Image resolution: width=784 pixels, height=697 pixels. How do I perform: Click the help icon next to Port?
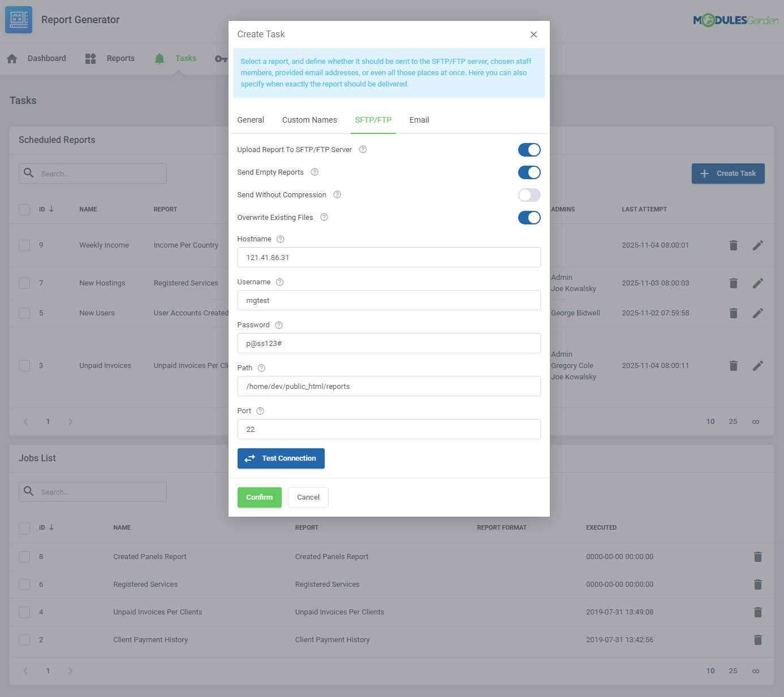click(x=260, y=411)
